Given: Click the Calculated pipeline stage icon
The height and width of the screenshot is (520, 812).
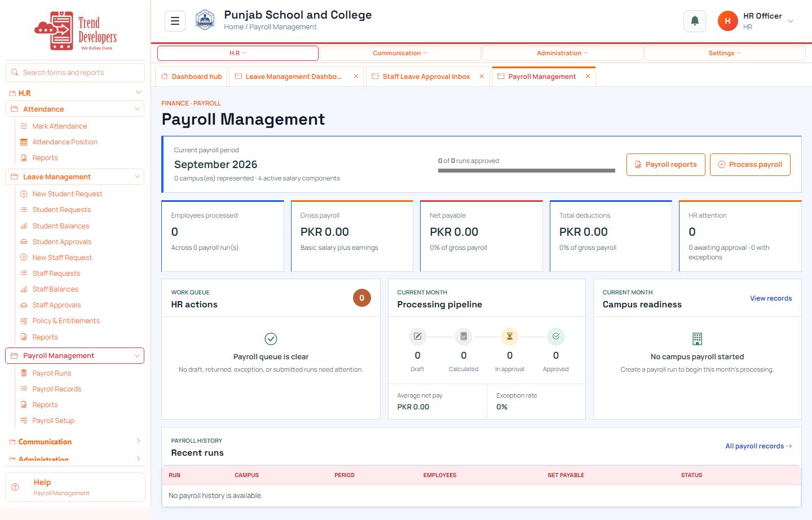Looking at the screenshot, I should [464, 336].
